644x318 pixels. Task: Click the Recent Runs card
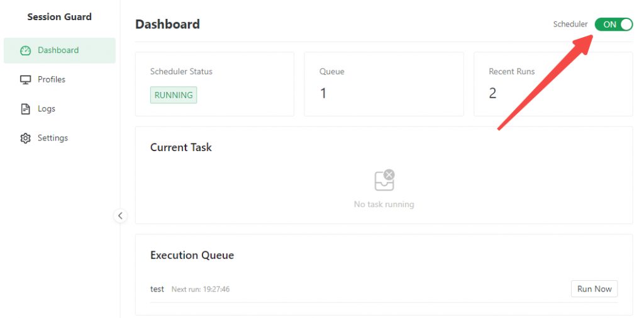pos(553,84)
